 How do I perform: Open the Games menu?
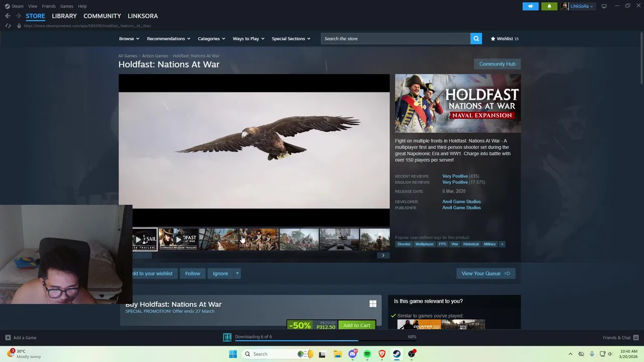coord(67,6)
